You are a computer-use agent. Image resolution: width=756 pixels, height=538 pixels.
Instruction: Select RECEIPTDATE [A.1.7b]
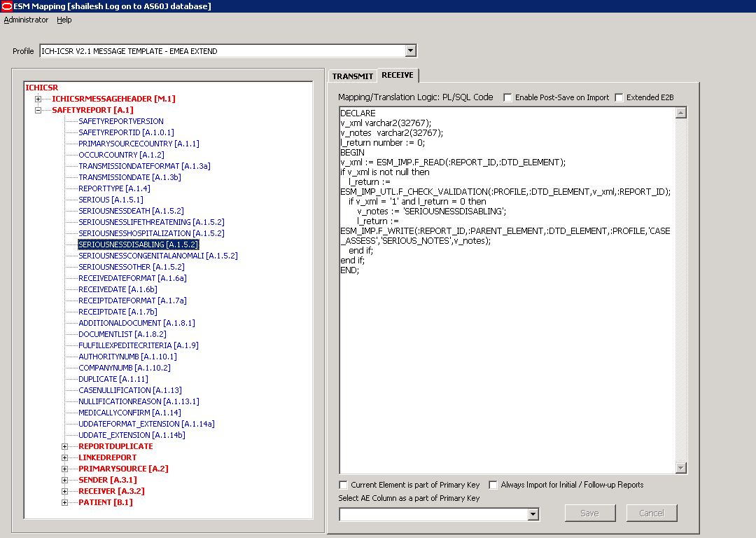pos(118,312)
